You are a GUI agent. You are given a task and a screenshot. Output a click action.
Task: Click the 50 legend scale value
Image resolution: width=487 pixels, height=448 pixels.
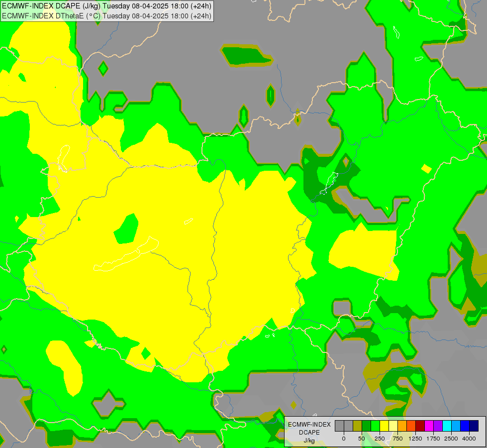362,439
